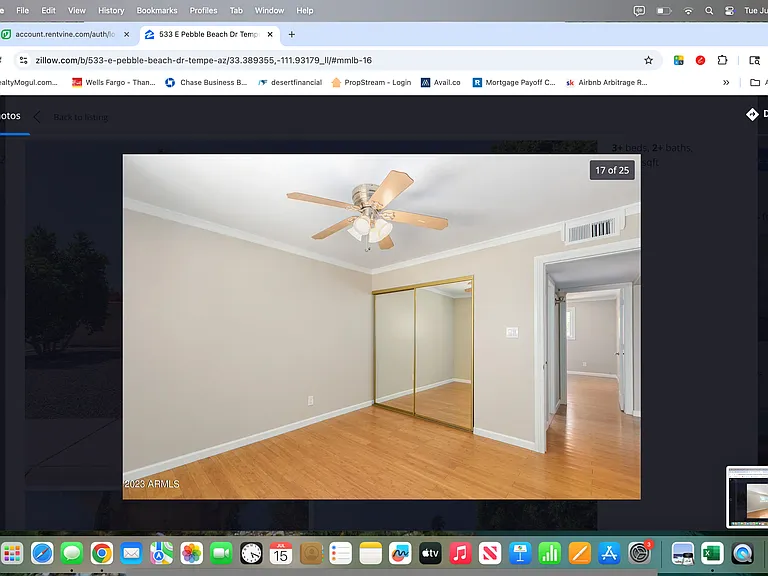Open site information icon in address bar

coord(23,60)
